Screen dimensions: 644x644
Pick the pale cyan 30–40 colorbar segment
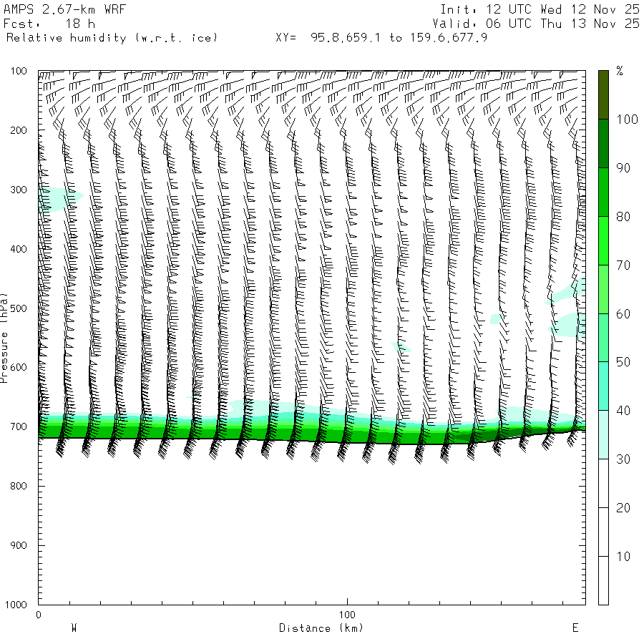(x=603, y=434)
